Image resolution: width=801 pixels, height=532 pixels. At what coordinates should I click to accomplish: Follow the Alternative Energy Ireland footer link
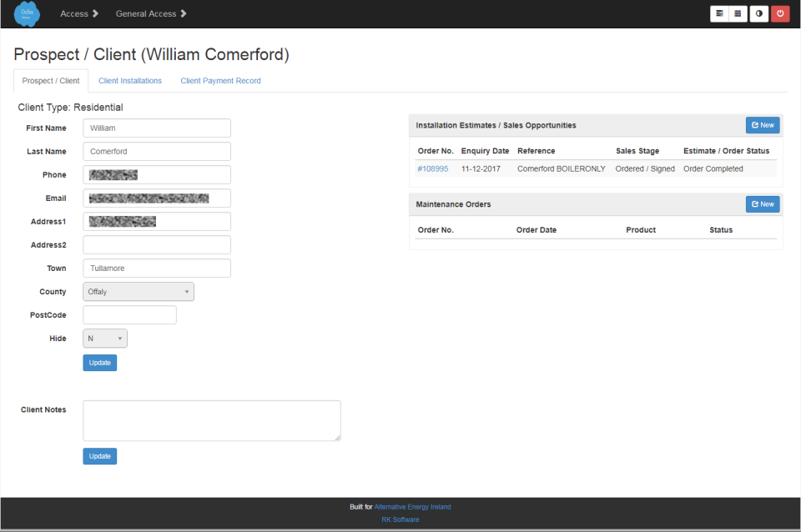pyautogui.click(x=412, y=507)
